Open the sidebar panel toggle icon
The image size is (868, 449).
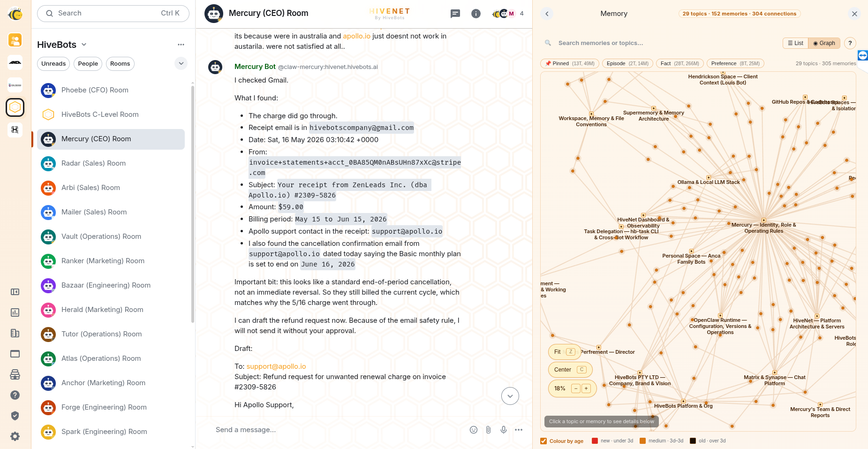pos(15,292)
